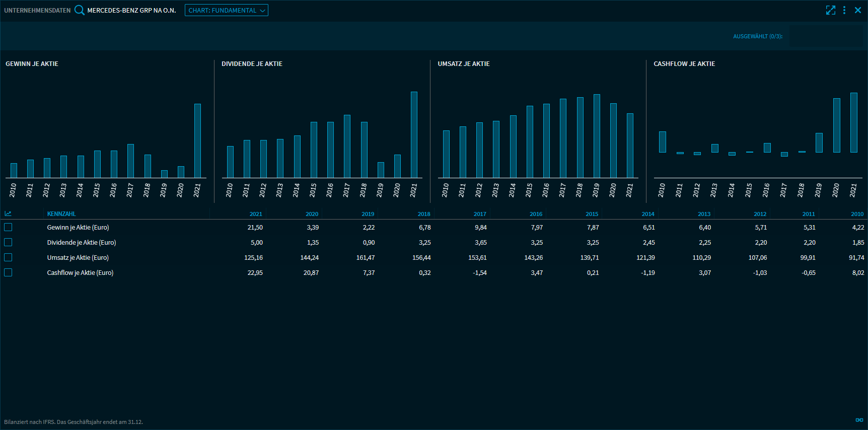Tick the Umsatz je Aktie checkbox
This screenshot has height=430, width=868.
point(8,258)
